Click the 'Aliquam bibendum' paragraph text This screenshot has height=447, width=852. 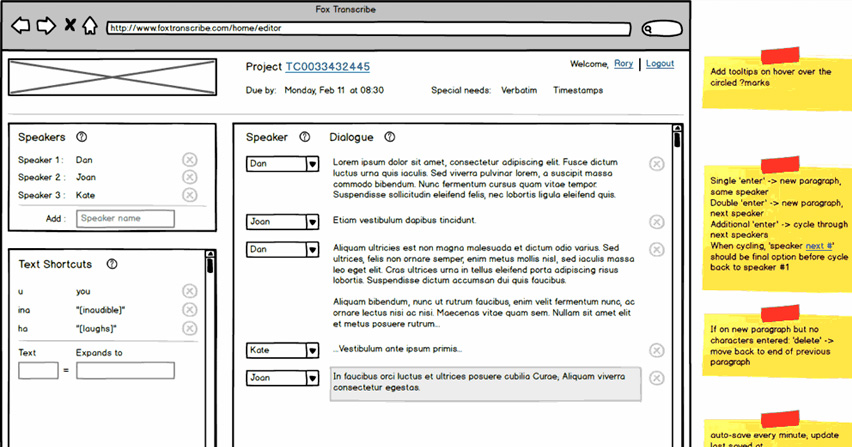click(x=484, y=313)
